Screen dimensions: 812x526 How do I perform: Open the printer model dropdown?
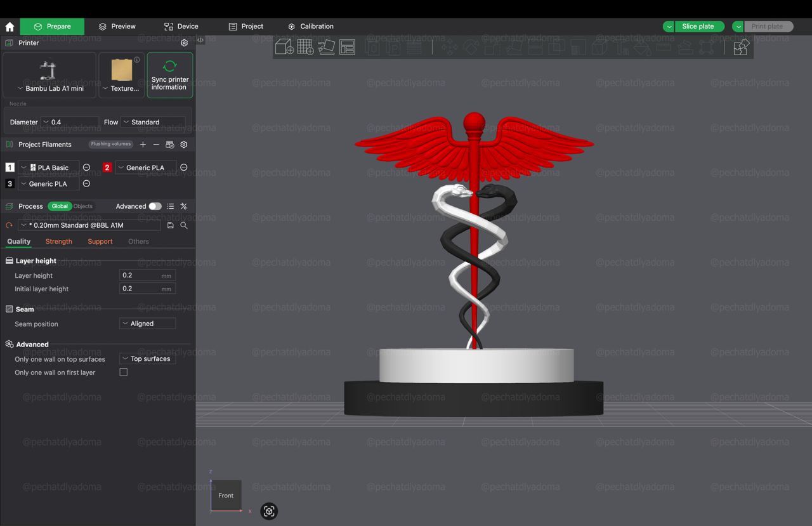coord(49,88)
